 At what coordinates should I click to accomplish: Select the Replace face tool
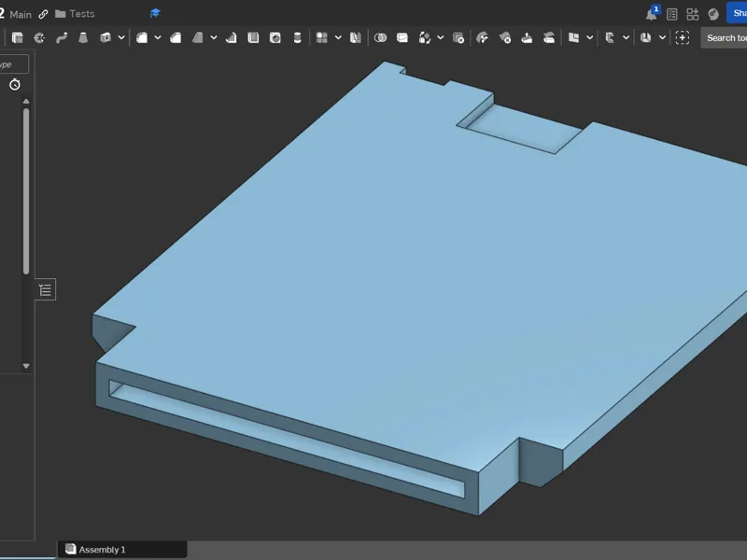(548, 37)
